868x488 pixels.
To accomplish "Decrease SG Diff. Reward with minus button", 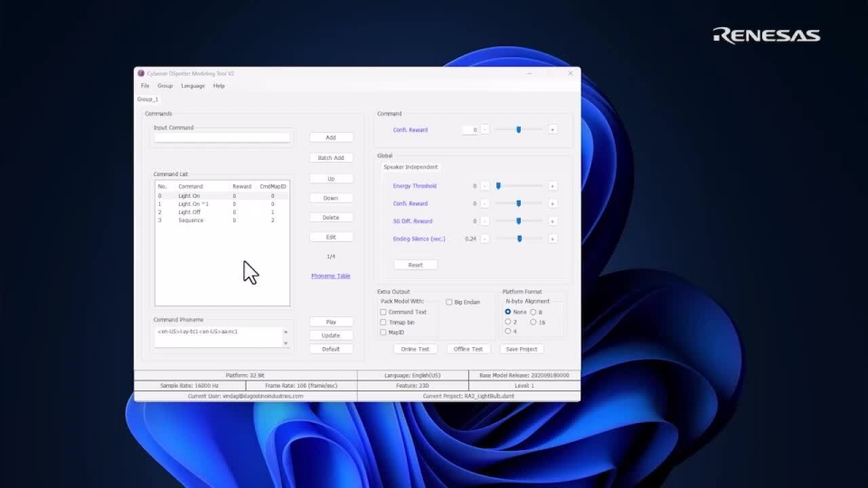I will coord(485,221).
